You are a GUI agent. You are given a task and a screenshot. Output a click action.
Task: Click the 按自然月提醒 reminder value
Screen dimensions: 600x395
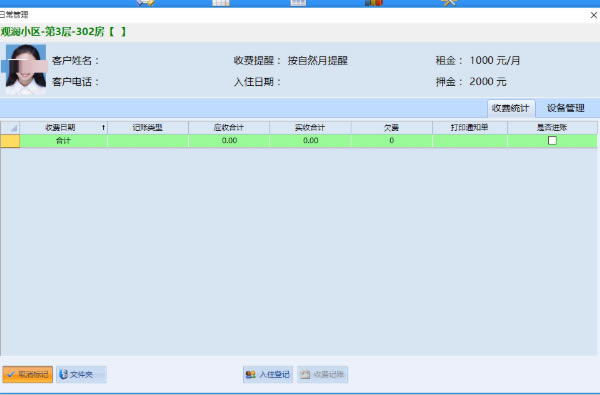point(318,60)
